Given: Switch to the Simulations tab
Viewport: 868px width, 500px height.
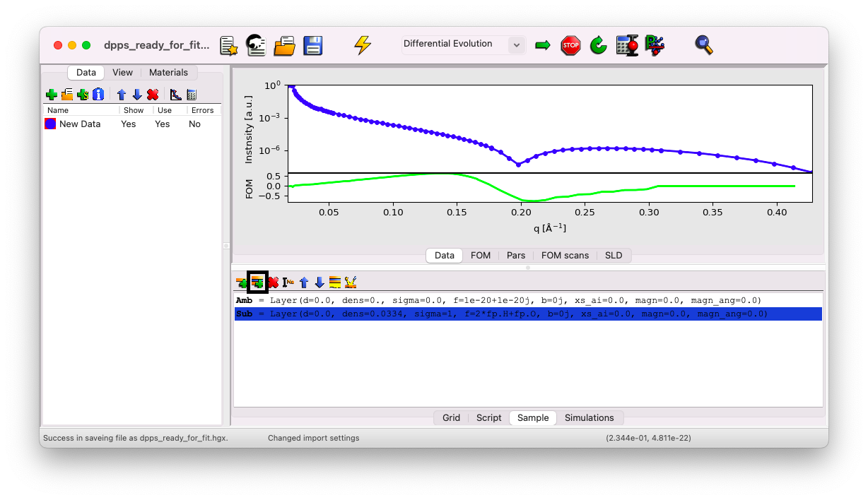Looking at the screenshot, I should (x=590, y=417).
